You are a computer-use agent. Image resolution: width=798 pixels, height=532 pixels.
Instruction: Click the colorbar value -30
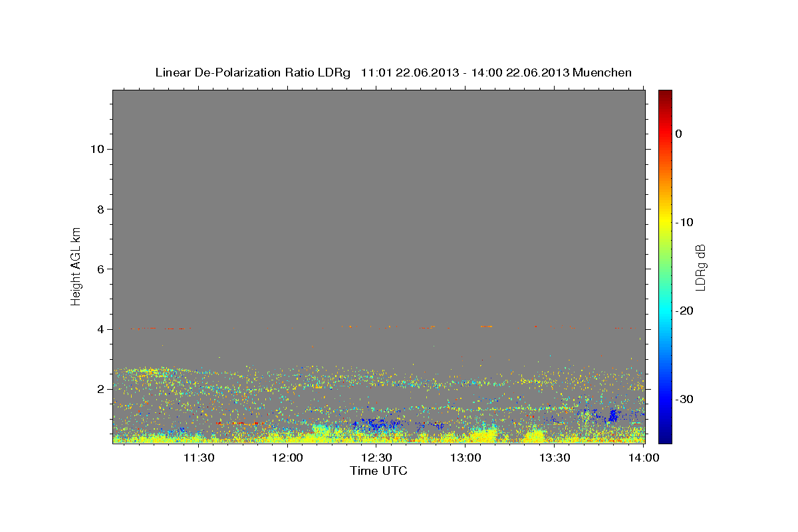click(x=684, y=399)
